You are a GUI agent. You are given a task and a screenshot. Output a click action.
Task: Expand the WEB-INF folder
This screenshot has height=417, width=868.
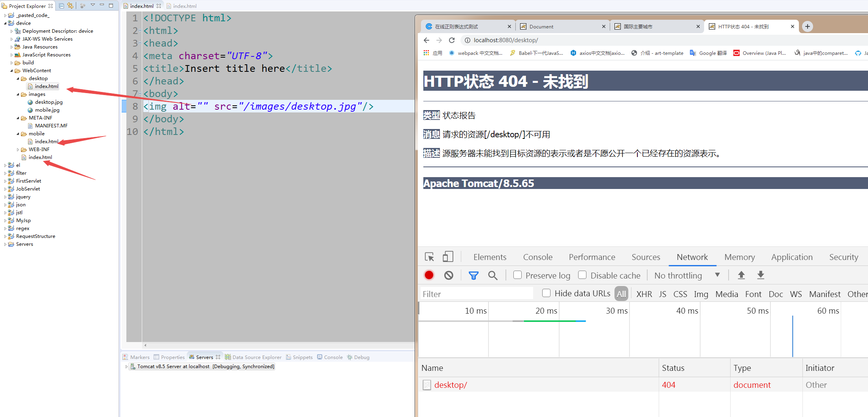[x=18, y=150]
